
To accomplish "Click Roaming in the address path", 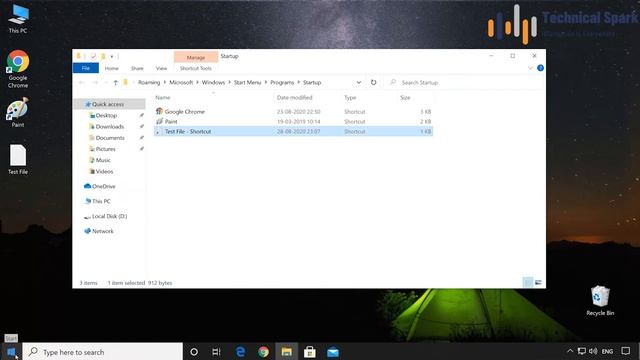I will click(x=149, y=82).
